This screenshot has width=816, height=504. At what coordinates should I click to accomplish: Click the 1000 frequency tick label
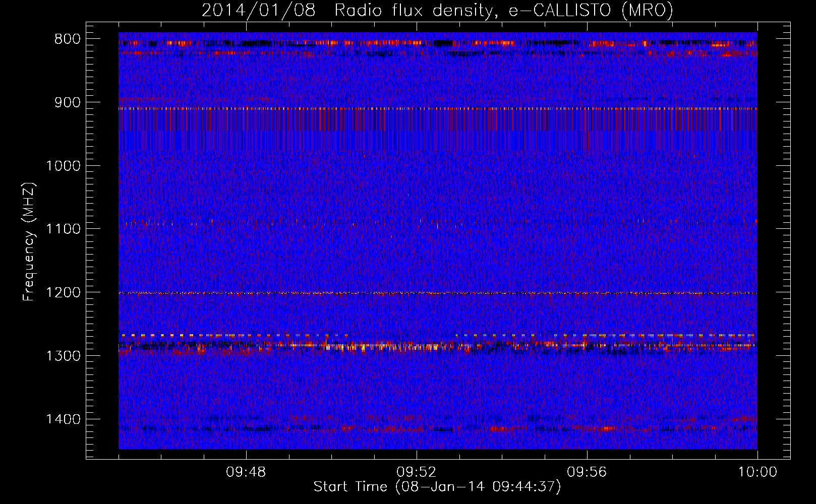tap(63, 166)
